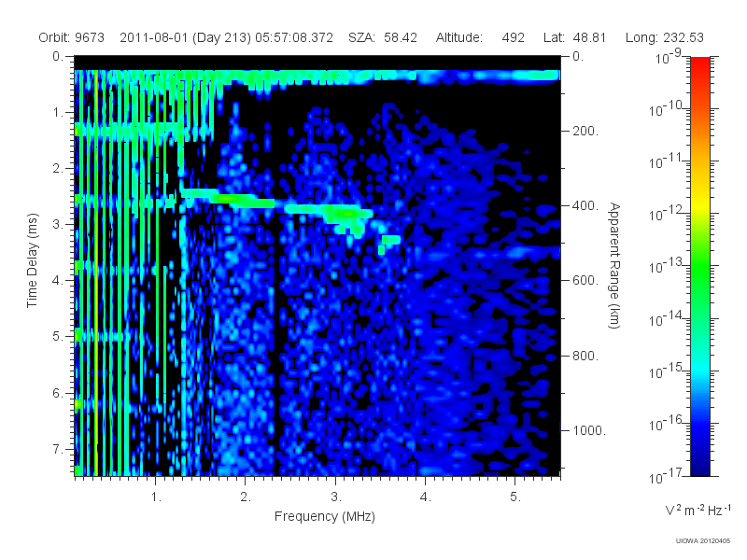This screenshot has height=560, width=747.
Task: Click the 'Frequency (MHz)' axis label
Action: pyautogui.click(x=325, y=517)
